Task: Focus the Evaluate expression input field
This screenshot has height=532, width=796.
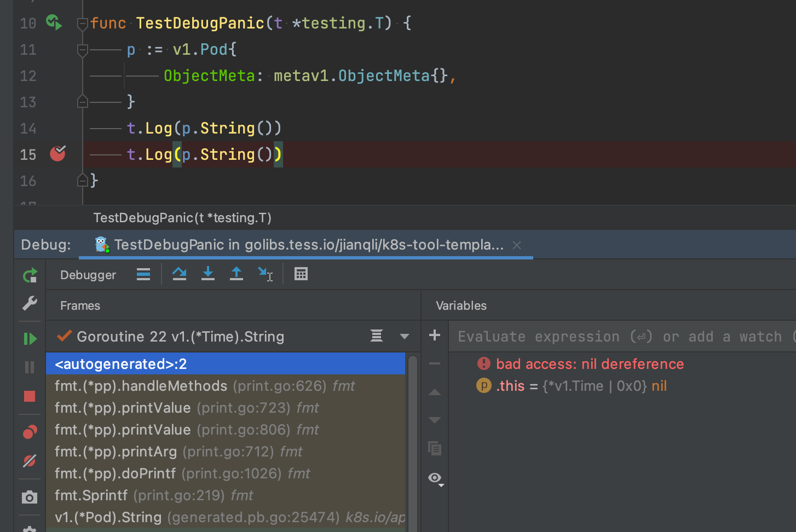Action: (x=623, y=337)
